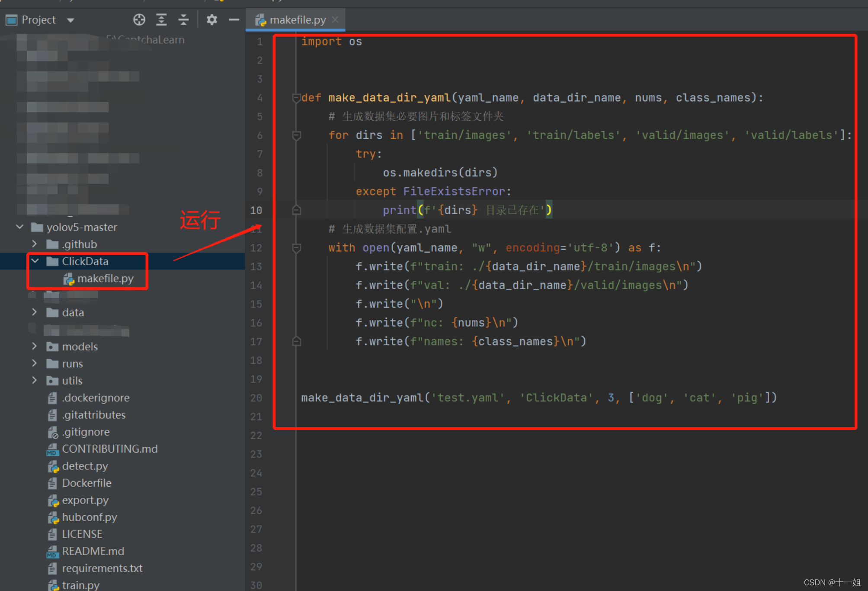The height and width of the screenshot is (591, 868).
Task: Click the make_data_dir_yaml function name on line 4
Action: coord(389,98)
